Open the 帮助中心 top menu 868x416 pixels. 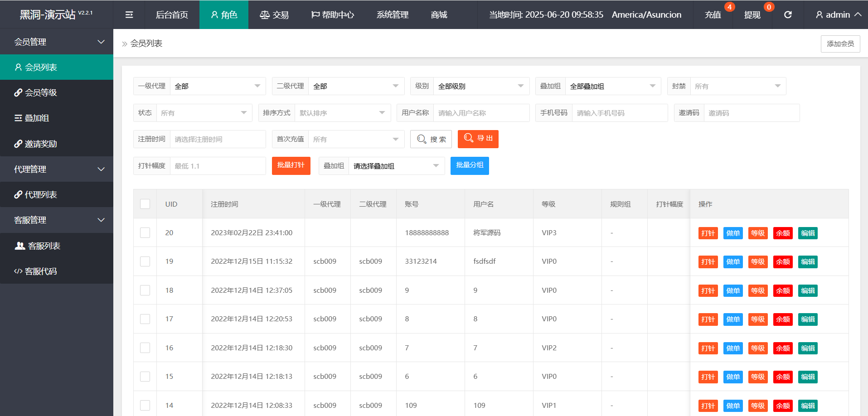333,15
